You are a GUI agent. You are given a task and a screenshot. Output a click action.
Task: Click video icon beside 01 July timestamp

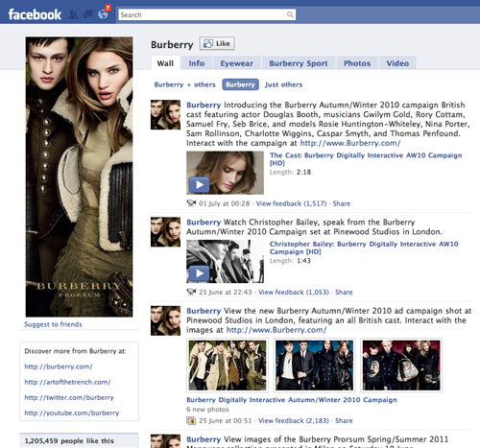[191, 203]
